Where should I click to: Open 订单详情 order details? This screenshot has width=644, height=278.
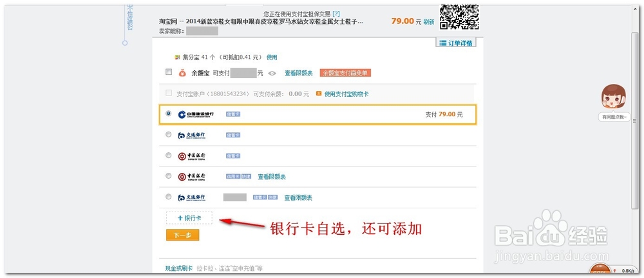coord(456,43)
